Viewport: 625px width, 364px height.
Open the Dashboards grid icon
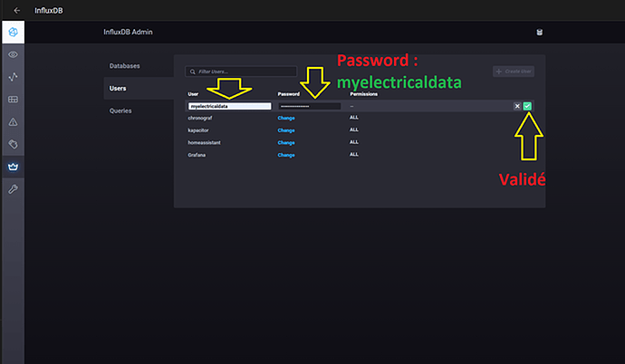click(x=14, y=100)
